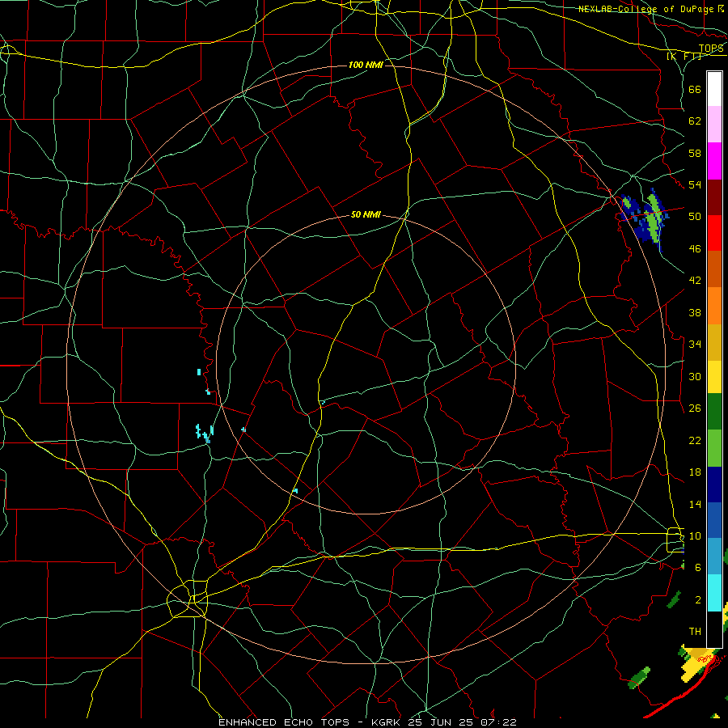Select the light green legend swatch
728x728 pixels.
pos(714,448)
